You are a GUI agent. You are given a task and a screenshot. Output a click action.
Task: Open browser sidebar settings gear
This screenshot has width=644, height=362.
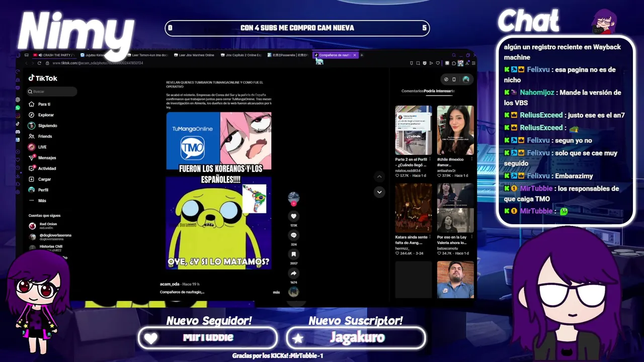(18, 192)
